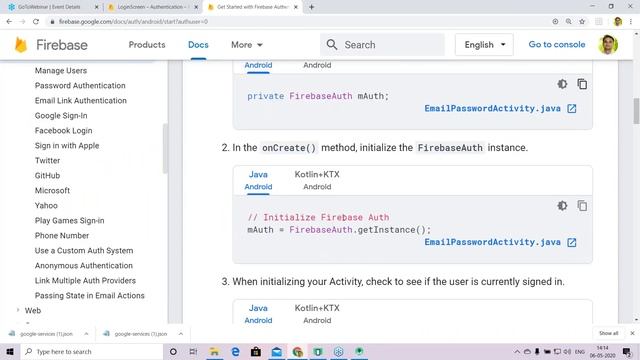Switch to Chrome on the taskbar

[297, 351]
